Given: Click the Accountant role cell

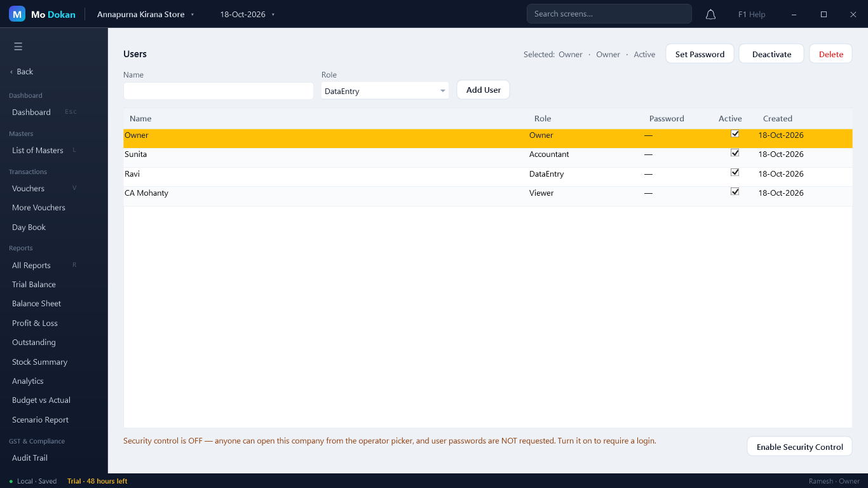Looking at the screenshot, I should (x=549, y=154).
